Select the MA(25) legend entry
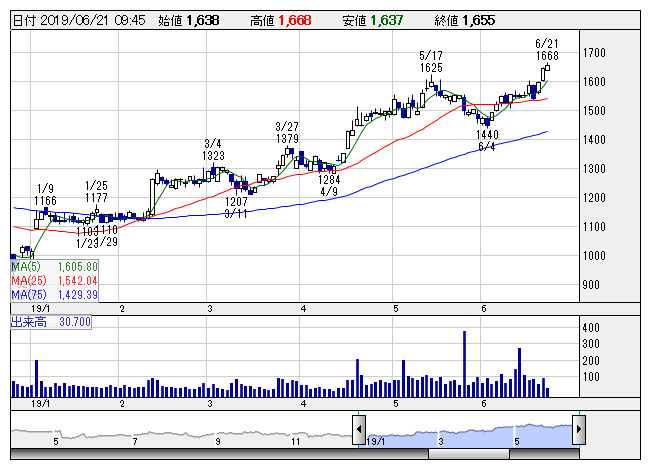The height and width of the screenshot is (469, 652). coord(53,281)
